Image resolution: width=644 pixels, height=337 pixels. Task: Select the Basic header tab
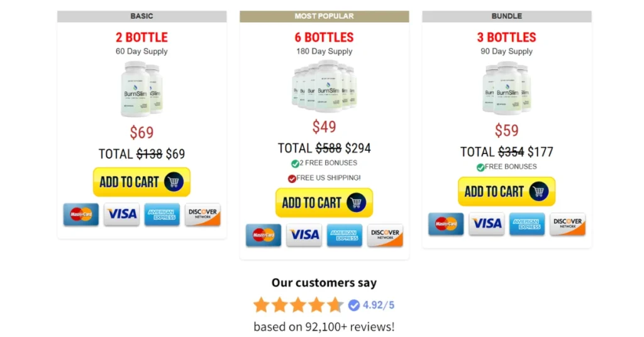pos(142,16)
